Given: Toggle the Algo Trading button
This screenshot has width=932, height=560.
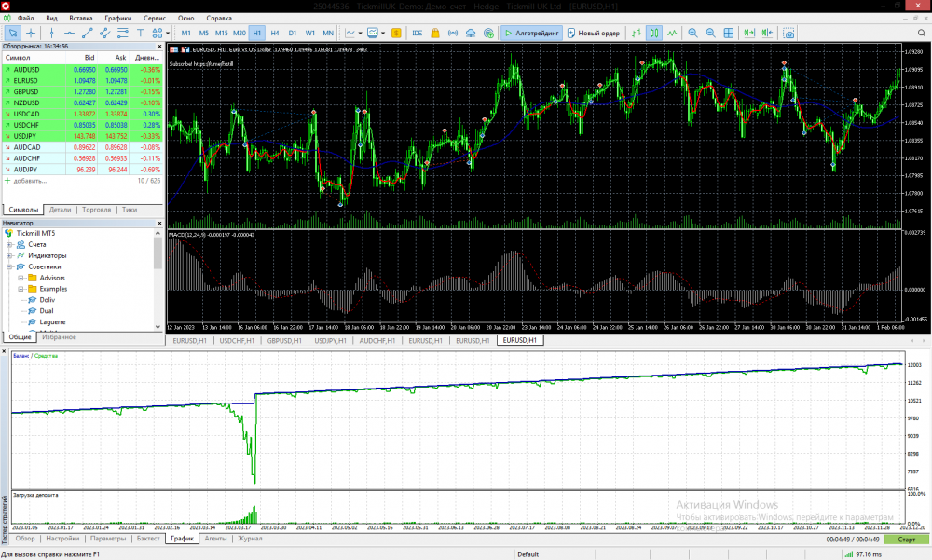Looking at the screenshot, I should coord(530,33).
